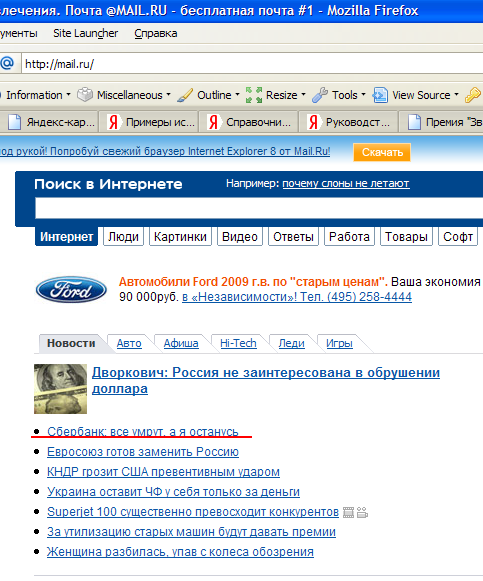The width and height of the screenshot is (483, 581).
Task: Expand the Tools dropdown menu
Action: tap(363, 95)
